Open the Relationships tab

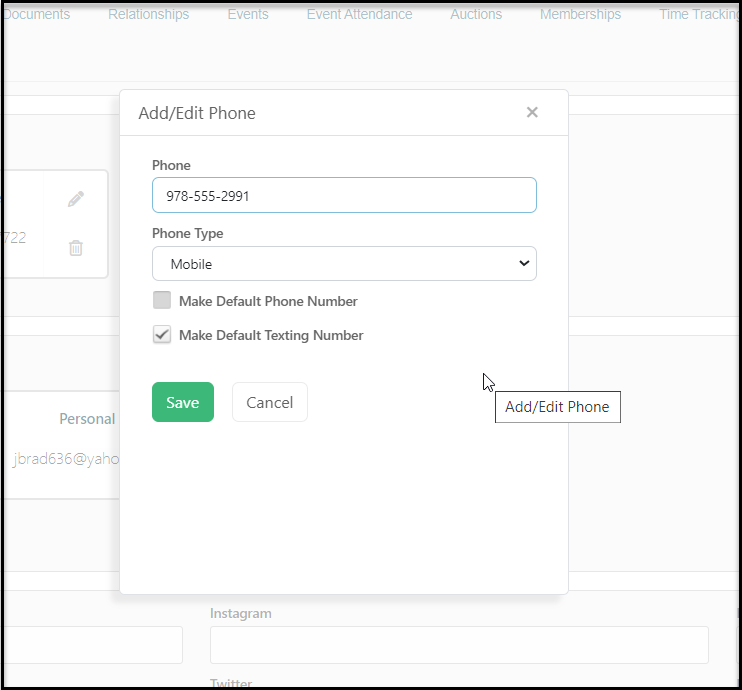point(149,14)
